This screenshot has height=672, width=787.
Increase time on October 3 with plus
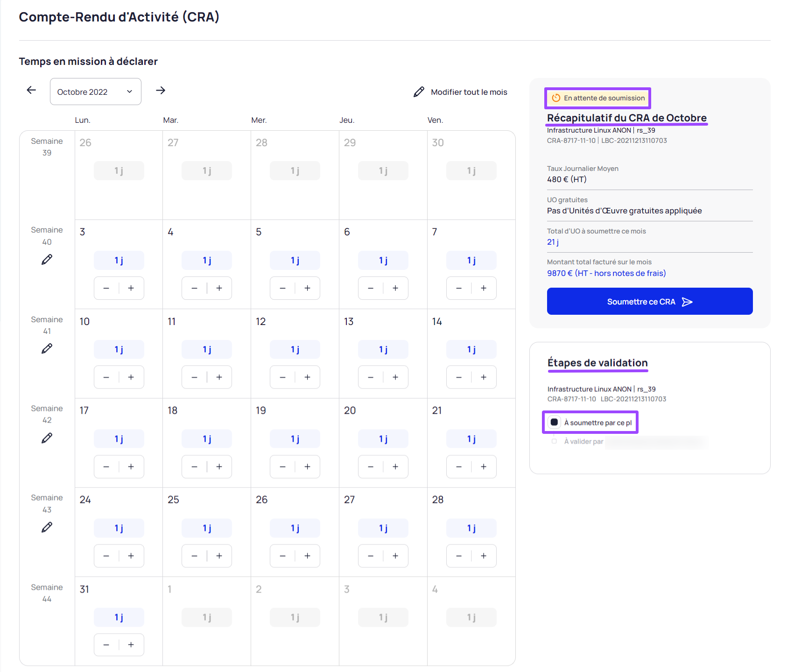[131, 288]
